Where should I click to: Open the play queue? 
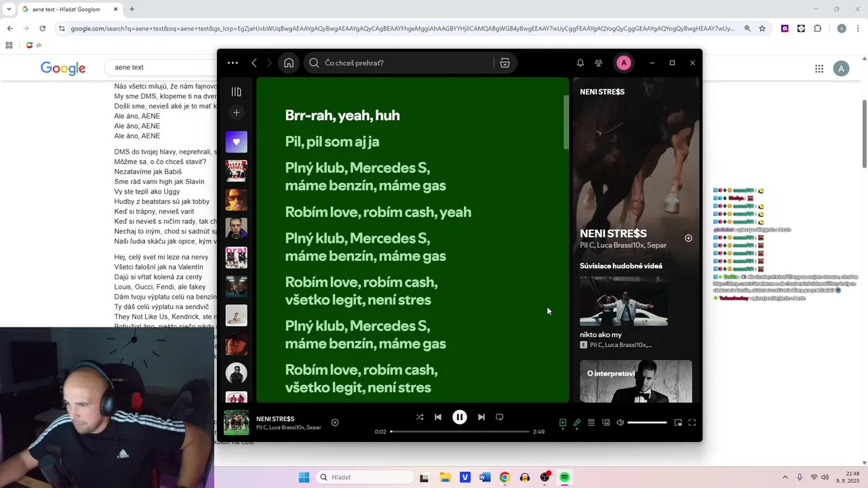click(591, 423)
